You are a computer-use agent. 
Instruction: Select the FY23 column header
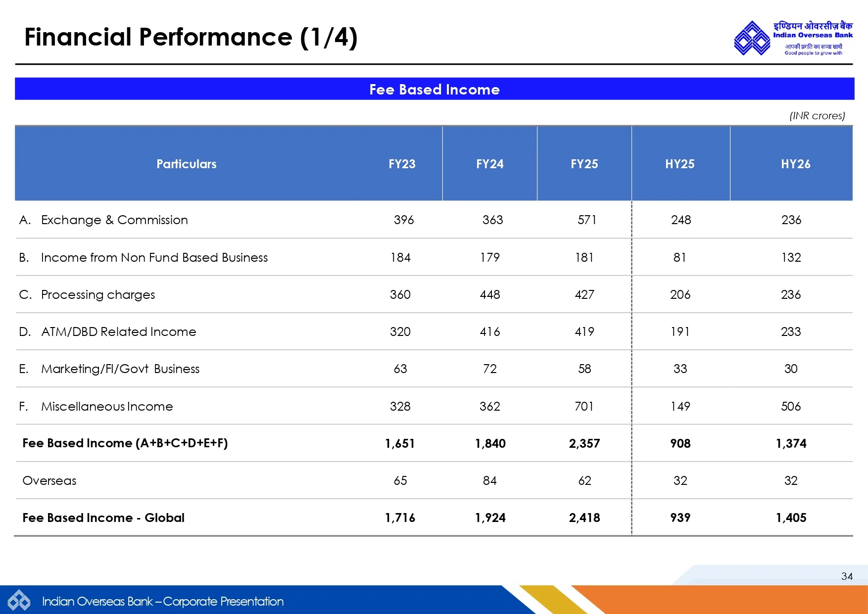(401, 164)
